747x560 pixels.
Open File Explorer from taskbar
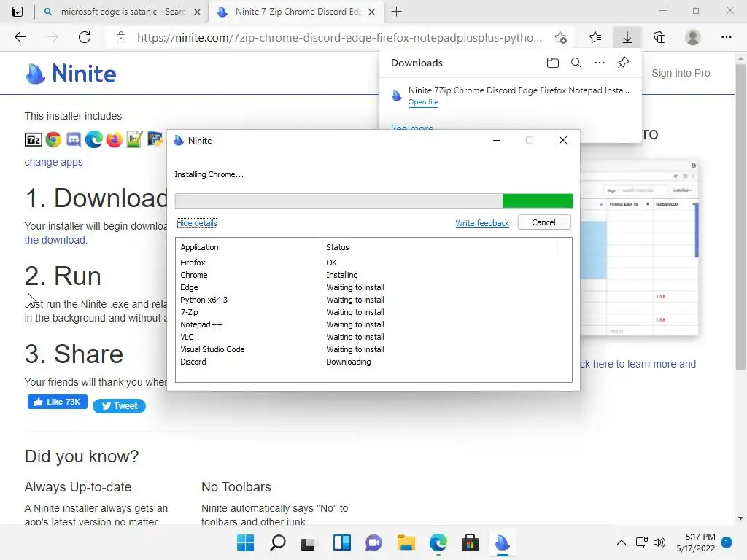tap(406, 542)
